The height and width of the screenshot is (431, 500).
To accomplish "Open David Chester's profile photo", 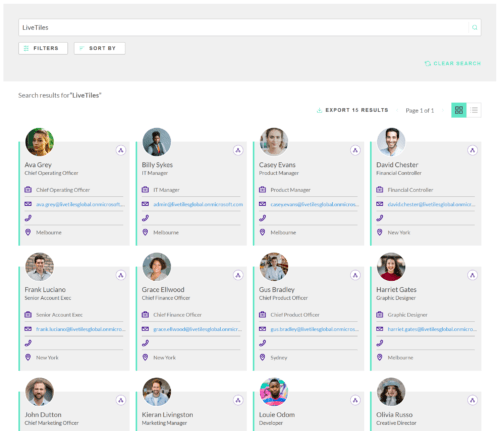I will point(391,142).
